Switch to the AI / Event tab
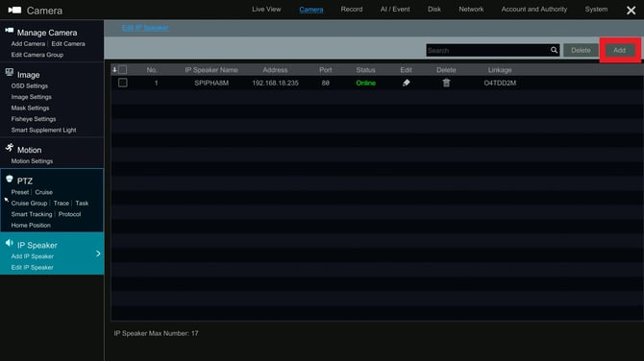 click(395, 9)
